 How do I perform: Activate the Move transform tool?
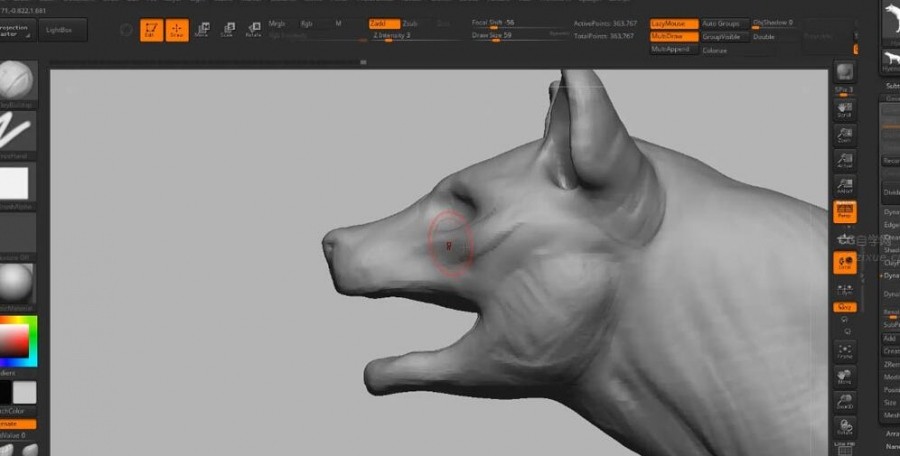point(202,30)
